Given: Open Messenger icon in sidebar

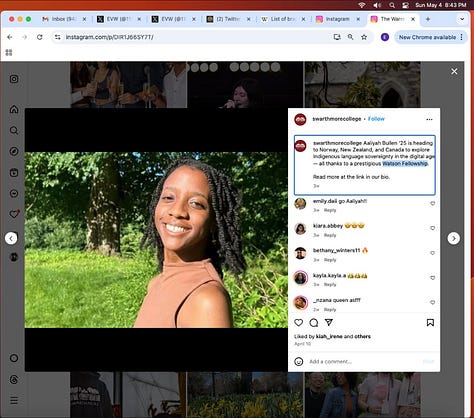Looking at the screenshot, I should 14,194.
